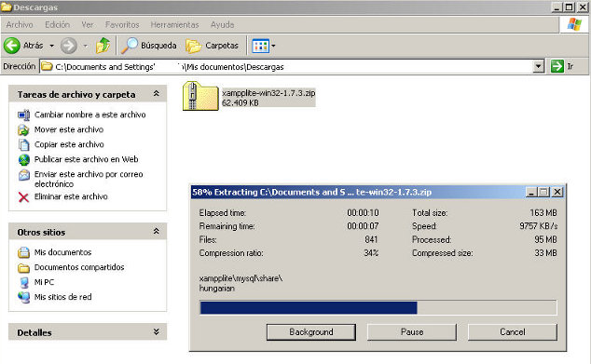The height and width of the screenshot is (364, 591).
Task: Click the Mover este archivo icon
Action: click(x=23, y=129)
